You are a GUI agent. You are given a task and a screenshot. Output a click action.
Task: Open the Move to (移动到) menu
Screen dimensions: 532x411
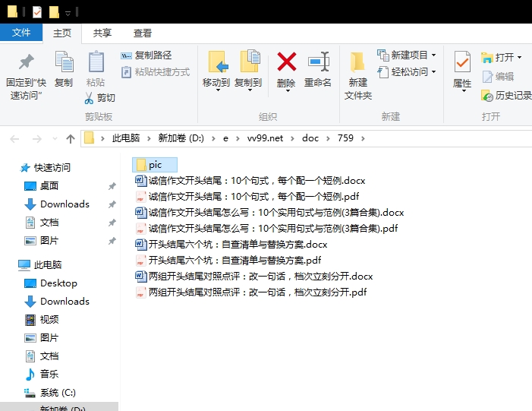coord(216,71)
